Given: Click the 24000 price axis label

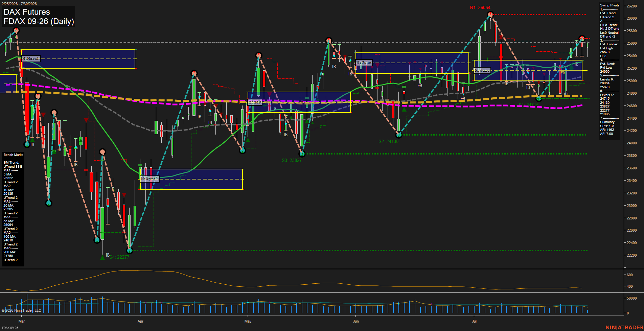Looking at the screenshot, I should click(x=632, y=143).
